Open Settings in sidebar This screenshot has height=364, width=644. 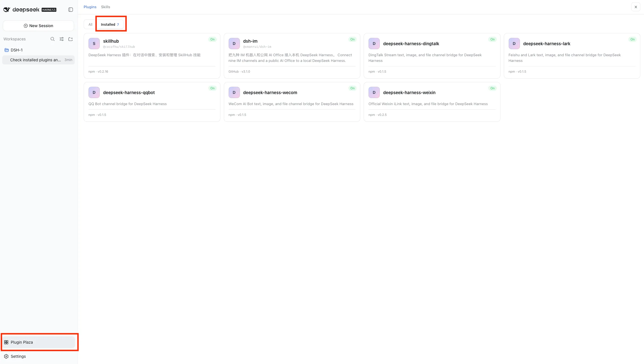coord(38,356)
